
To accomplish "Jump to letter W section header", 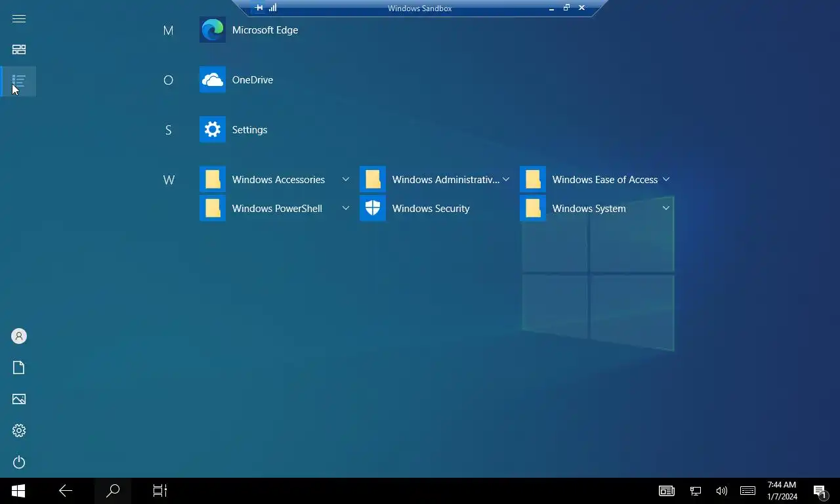I will click(x=169, y=180).
